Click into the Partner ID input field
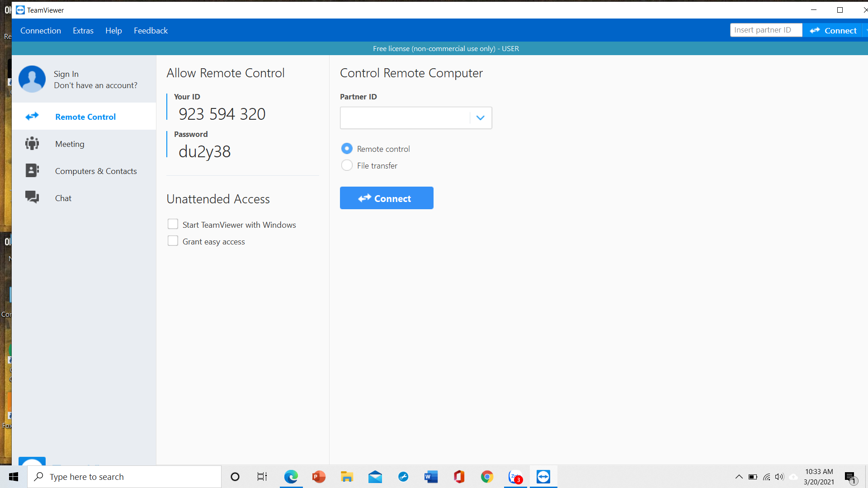The height and width of the screenshot is (488, 868). [x=405, y=118]
